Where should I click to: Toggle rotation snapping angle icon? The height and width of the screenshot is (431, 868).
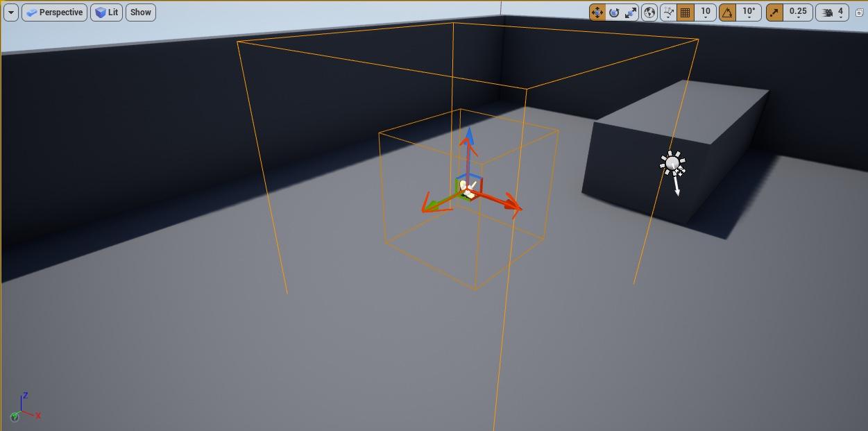[727, 12]
